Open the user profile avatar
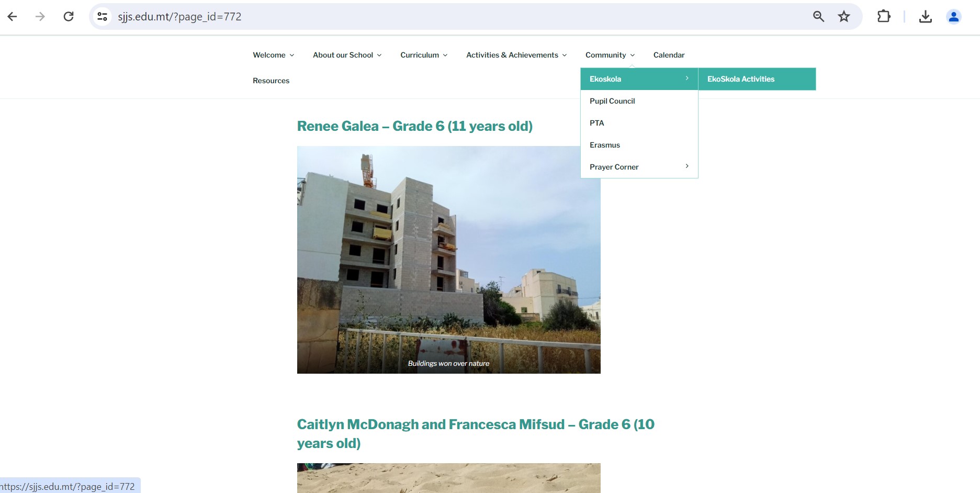 (953, 17)
